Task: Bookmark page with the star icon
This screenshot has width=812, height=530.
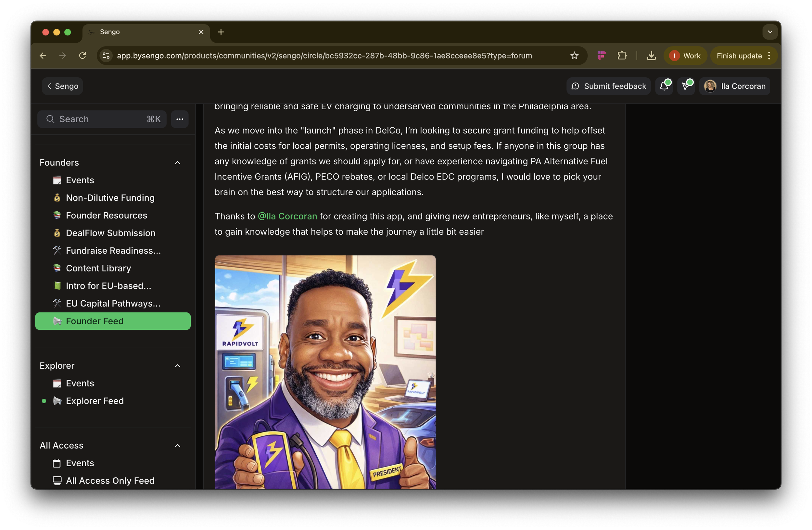Action: [x=574, y=56]
